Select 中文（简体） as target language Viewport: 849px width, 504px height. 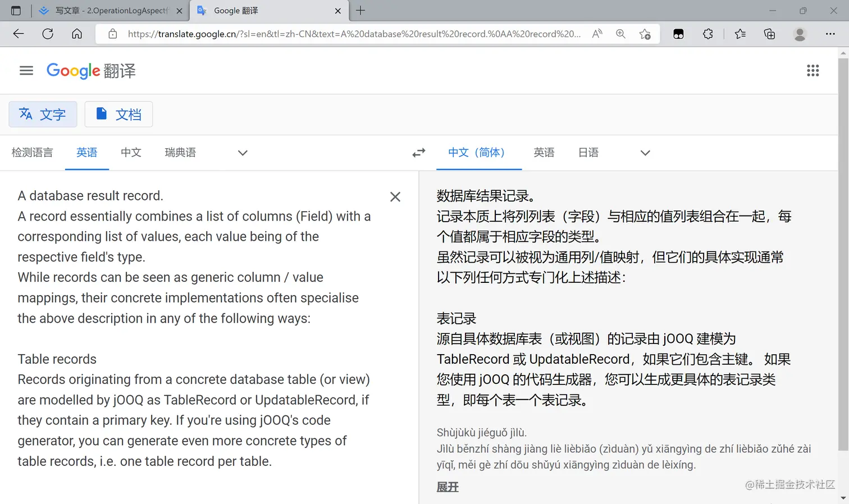coord(479,153)
